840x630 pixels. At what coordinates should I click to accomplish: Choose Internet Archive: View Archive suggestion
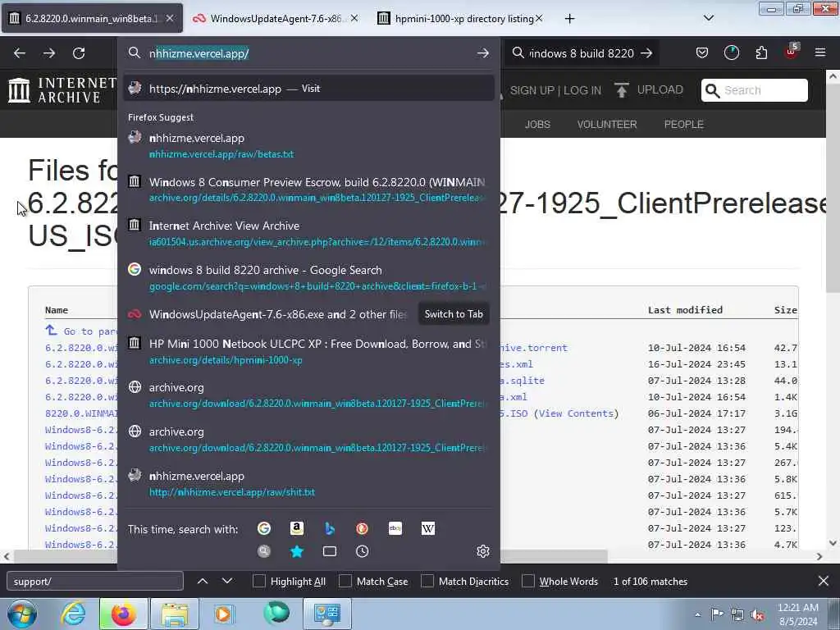(x=308, y=234)
